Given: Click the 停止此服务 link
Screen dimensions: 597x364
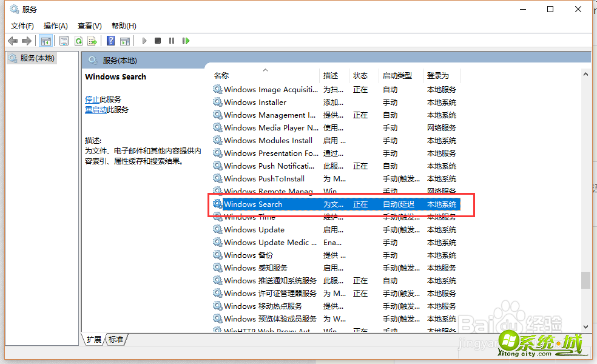Looking at the screenshot, I should [102, 99].
